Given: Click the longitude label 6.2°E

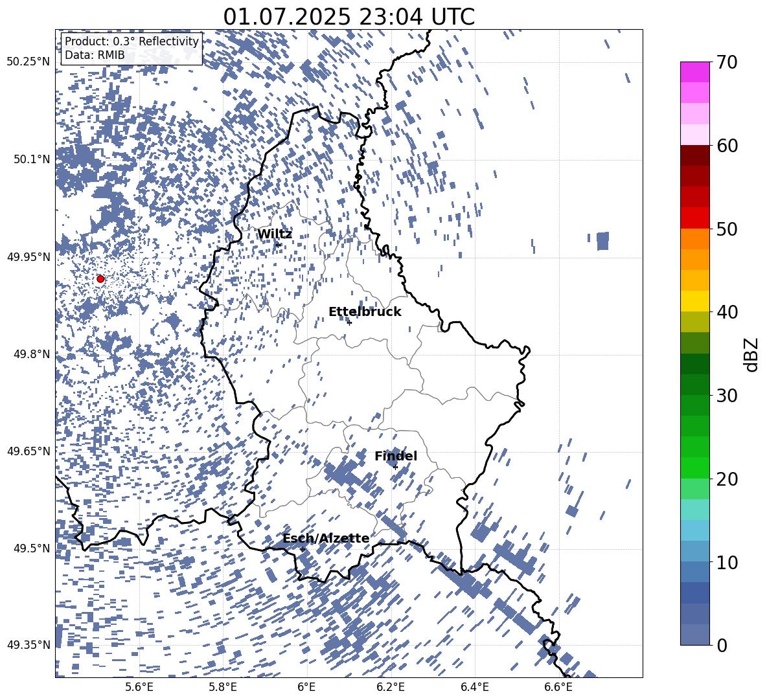Looking at the screenshot, I should tap(391, 687).
